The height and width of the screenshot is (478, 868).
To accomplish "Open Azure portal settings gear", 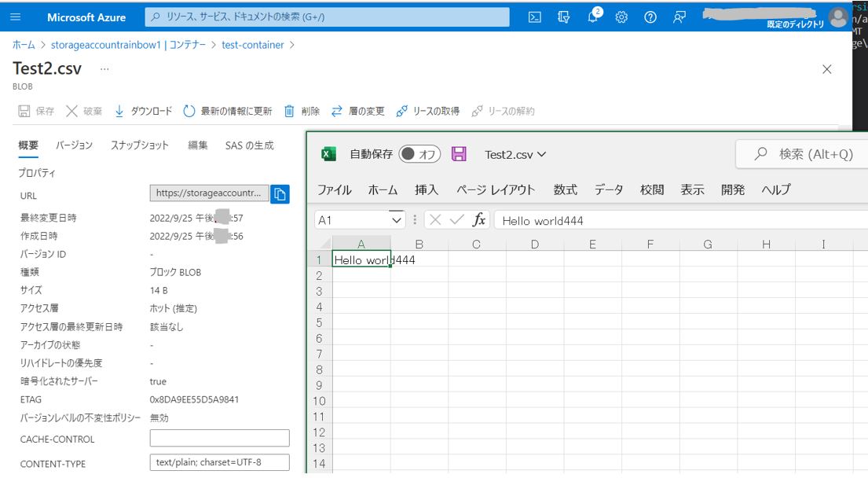I will click(621, 17).
